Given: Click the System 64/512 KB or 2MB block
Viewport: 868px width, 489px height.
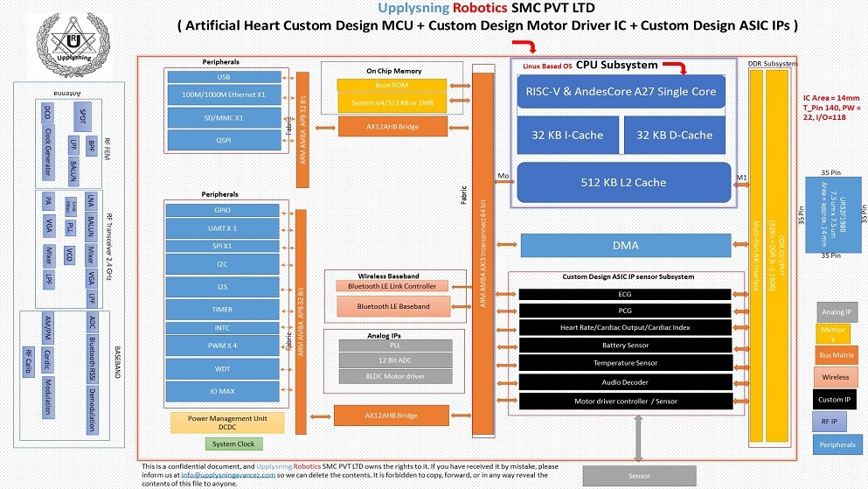Looking at the screenshot, I should (x=392, y=102).
